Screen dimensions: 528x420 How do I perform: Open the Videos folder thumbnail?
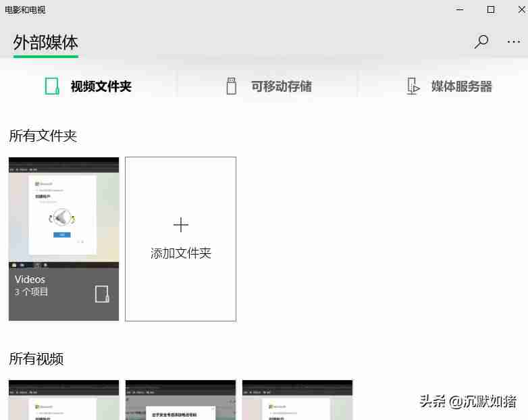pyautogui.click(x=63, y=239)
